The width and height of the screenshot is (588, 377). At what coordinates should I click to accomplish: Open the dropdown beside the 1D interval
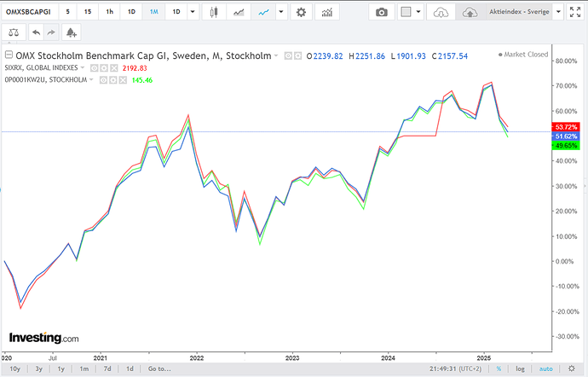193,12
